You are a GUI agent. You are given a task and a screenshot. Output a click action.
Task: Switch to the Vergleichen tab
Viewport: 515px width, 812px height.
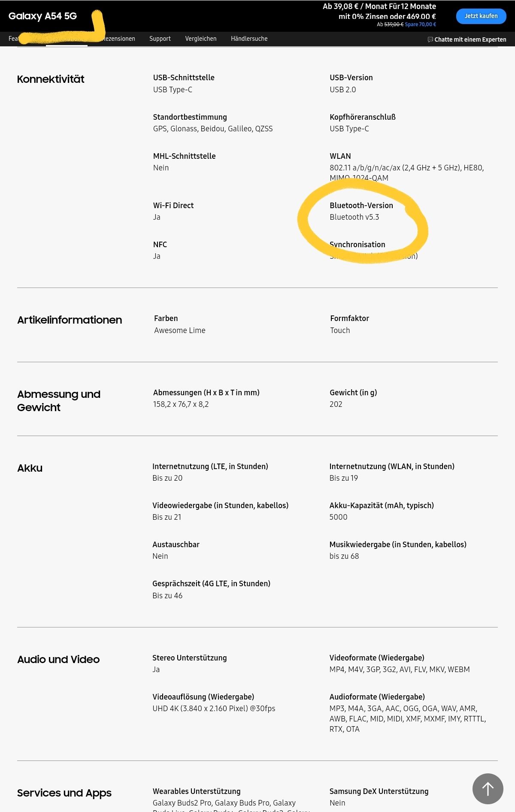pos(201,39)
